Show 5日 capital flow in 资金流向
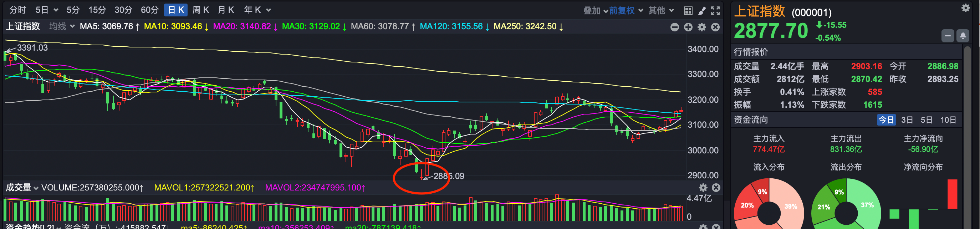 point(927,120)
